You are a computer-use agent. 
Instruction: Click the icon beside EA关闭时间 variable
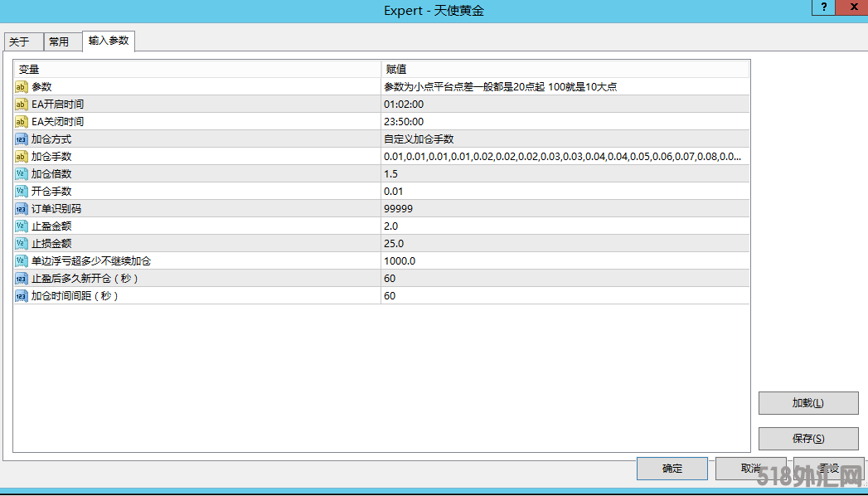(22, 122)
